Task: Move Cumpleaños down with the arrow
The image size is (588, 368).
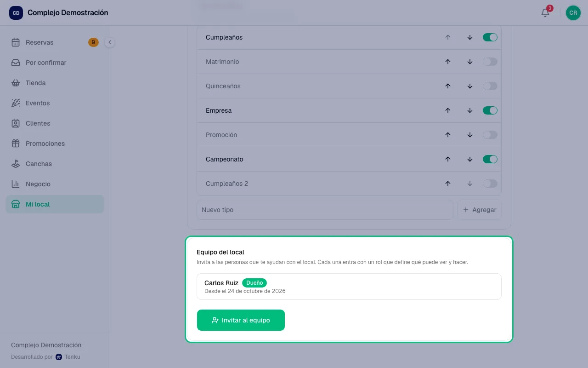Action: (x=470, y=37)
